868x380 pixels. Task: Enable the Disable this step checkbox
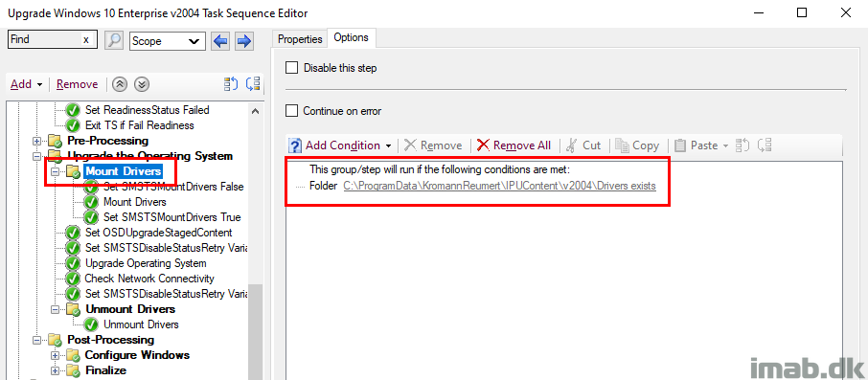291,68
